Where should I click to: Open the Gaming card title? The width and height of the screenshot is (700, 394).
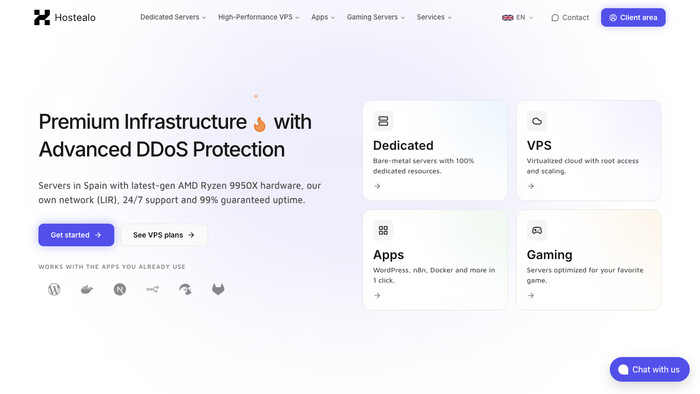pyautogui.click(x=550, y=255)
